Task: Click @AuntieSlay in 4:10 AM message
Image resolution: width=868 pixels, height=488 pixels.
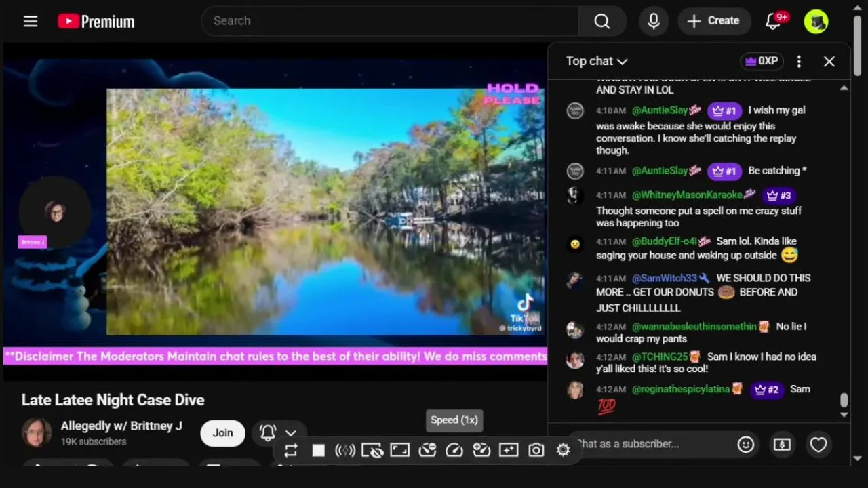Action: 660,110
